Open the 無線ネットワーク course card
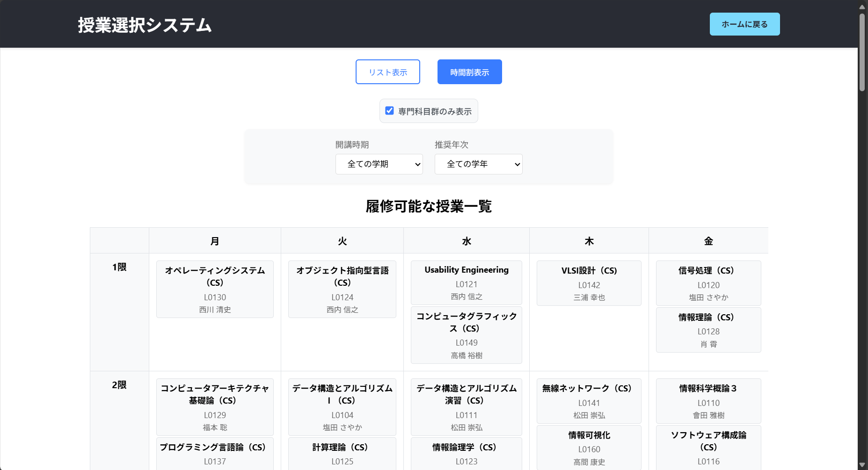The width and height of the screenshot is (868, 470). point(589,401)
